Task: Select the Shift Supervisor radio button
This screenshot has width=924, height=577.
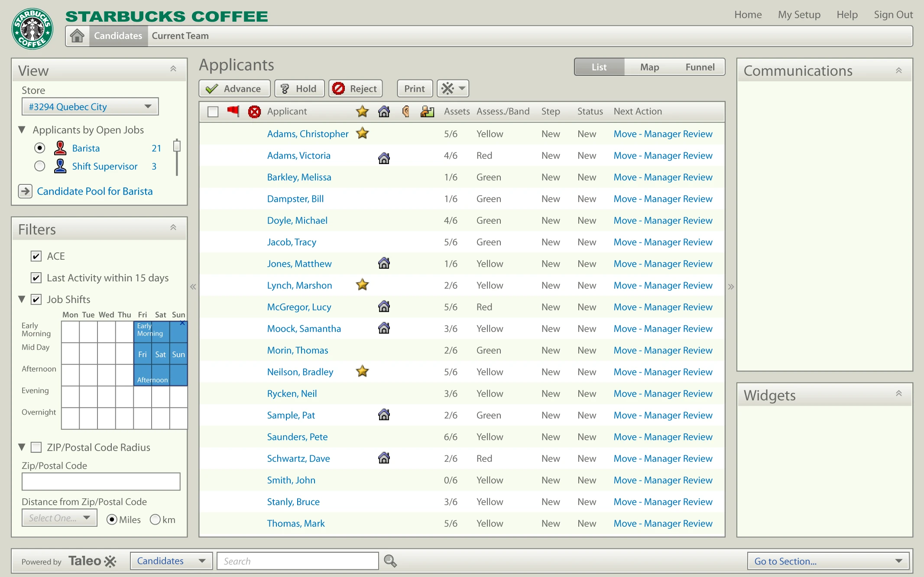Action: pos(39,166)
